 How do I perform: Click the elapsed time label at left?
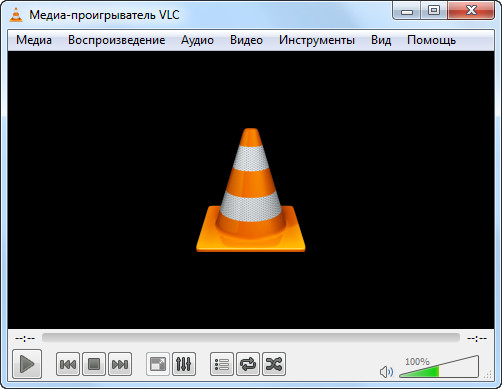click(25, 339)
